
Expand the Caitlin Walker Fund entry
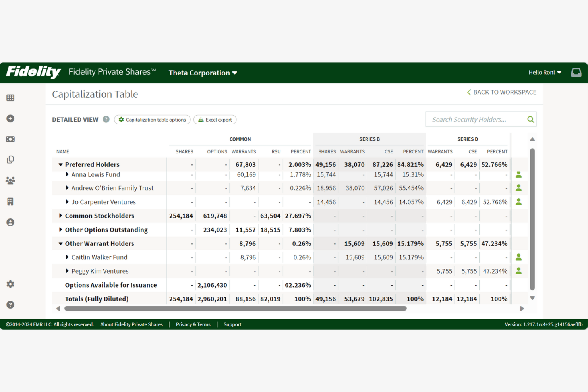coord(67,257)
